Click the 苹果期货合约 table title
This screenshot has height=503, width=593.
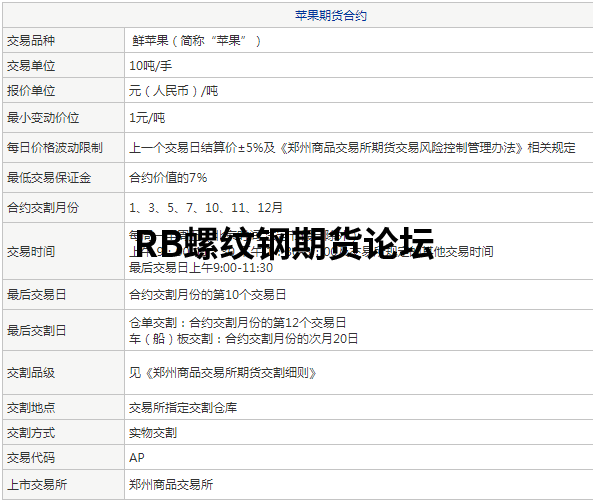[331, 16]
